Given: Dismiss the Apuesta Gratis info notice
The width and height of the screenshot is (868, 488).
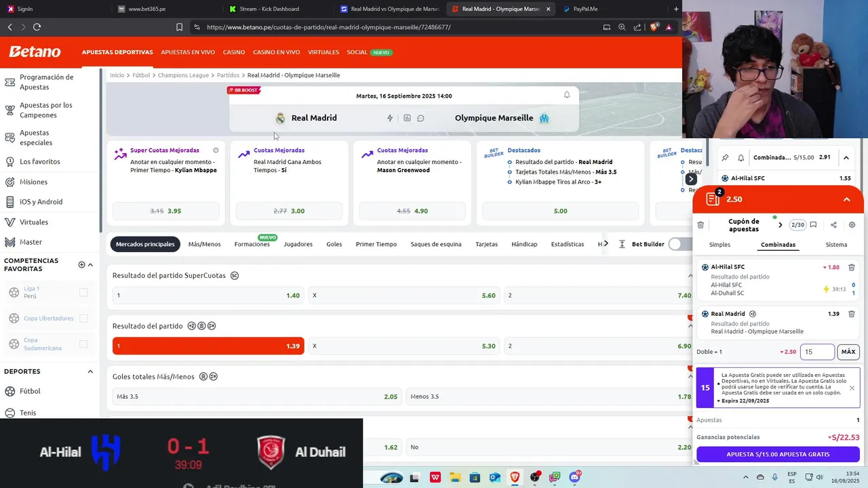Looking at the screenshot, I should click(852, 388).
